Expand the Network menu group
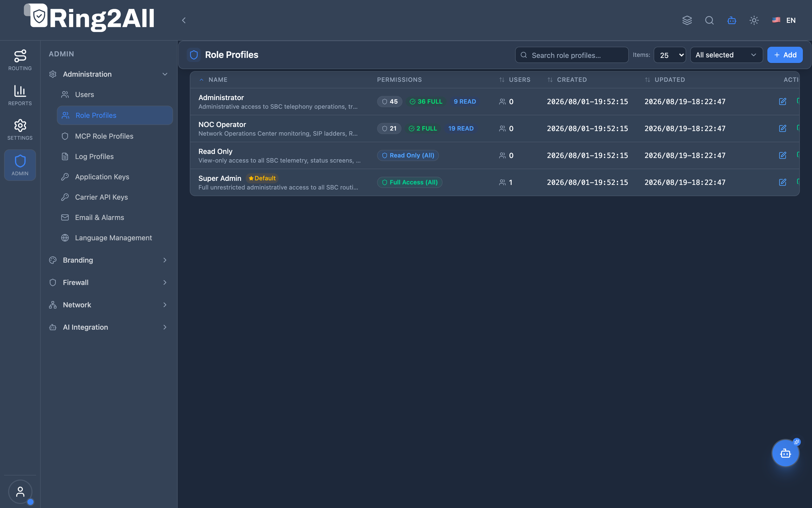Viewport: 812px width, 508px height. pos(108,305)
